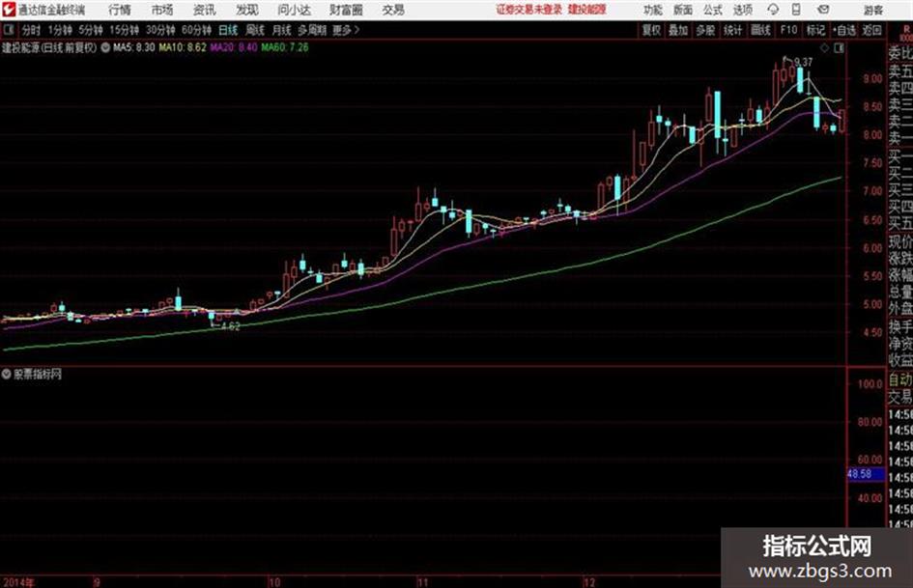This screenshot has height=588, width=913.
Task: Click the MA10: 8.62 label
Action: [183, 47]
